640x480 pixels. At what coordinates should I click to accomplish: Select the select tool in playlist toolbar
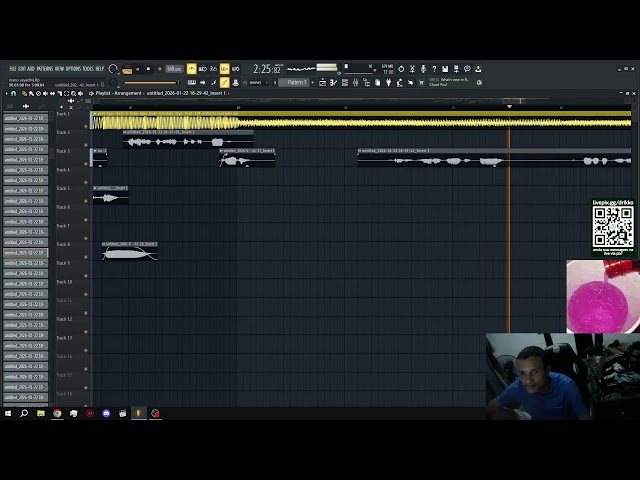[67, 93]
